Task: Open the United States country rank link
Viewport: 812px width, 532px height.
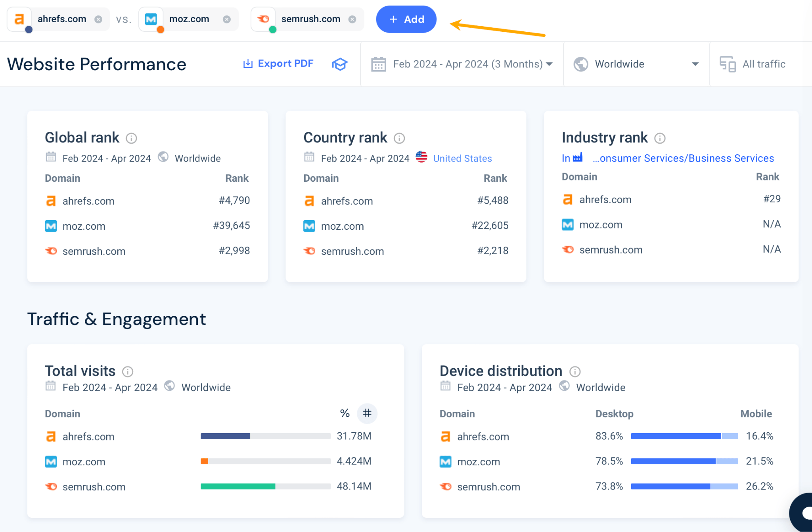Action: click(462, 158)
